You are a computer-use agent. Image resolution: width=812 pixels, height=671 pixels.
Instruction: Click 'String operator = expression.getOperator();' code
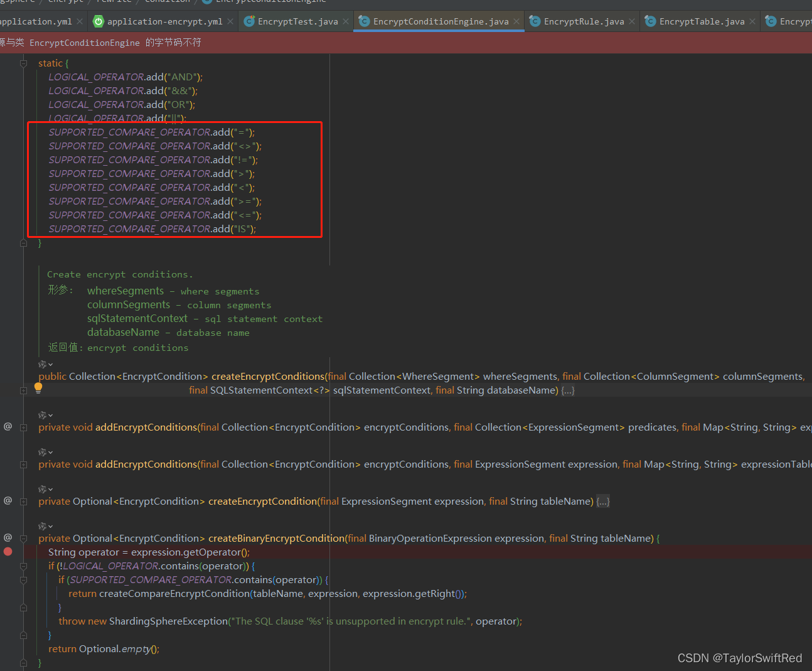pyautogui.click(x=149, y=552)
